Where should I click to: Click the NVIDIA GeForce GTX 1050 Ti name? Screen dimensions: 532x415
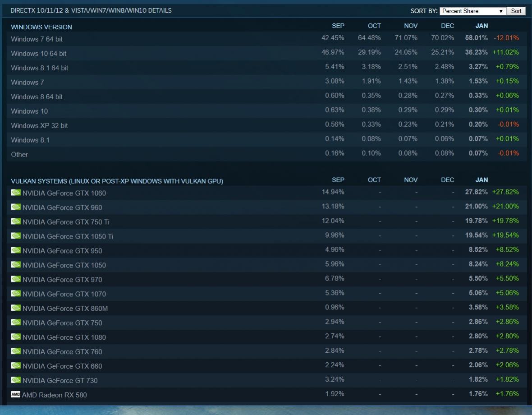coord(68,236)
